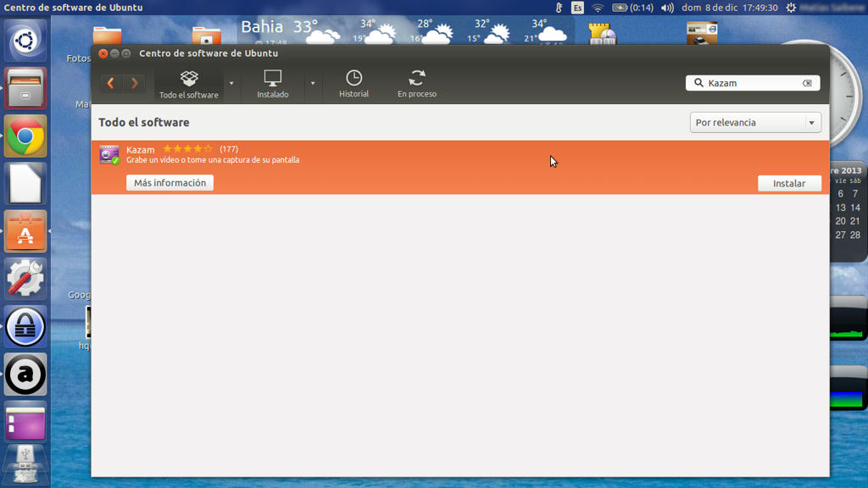Open the sound volume indicator

click(x=668, y=8)
